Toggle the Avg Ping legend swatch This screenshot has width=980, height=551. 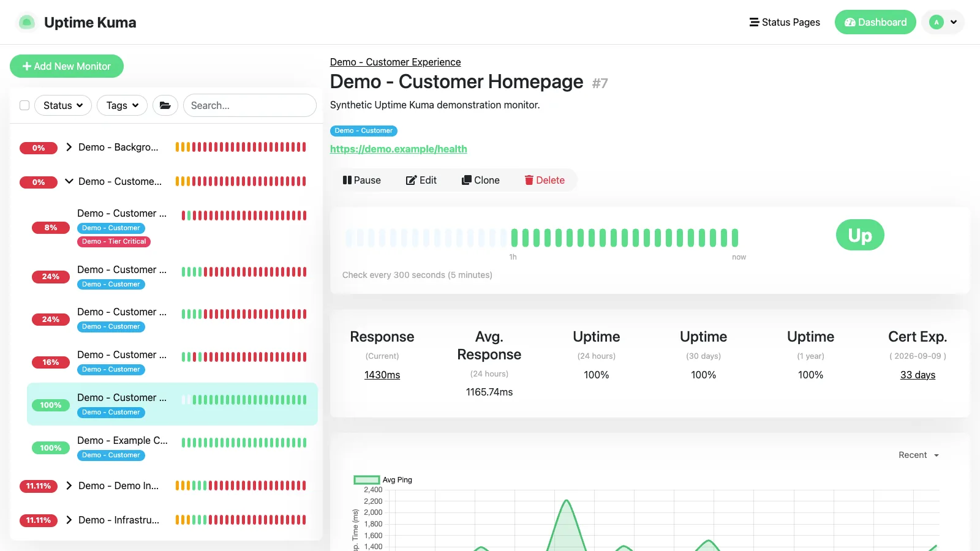pyautogui.click(x=367, y=480)
